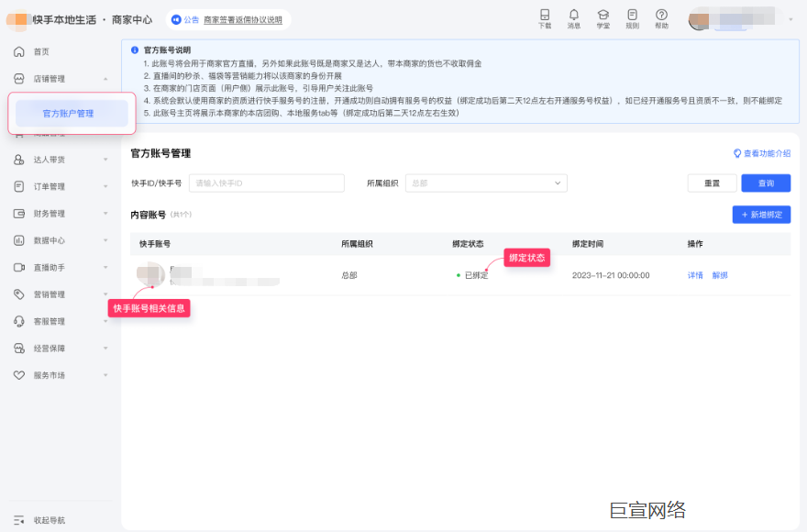Click the 首页 home icon
Screen dimensions: 807x532
(x=19, y=51)
